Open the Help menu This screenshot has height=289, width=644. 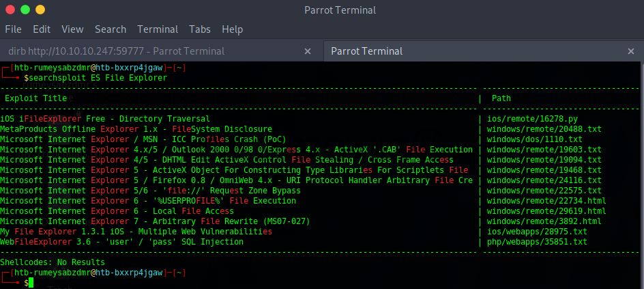coord(233,29)
